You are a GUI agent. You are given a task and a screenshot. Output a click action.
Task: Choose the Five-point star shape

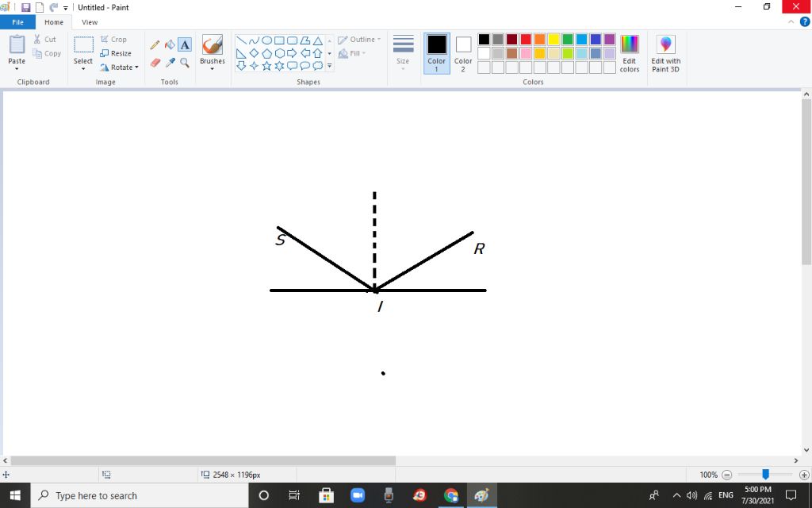click(x=266, y=66)
